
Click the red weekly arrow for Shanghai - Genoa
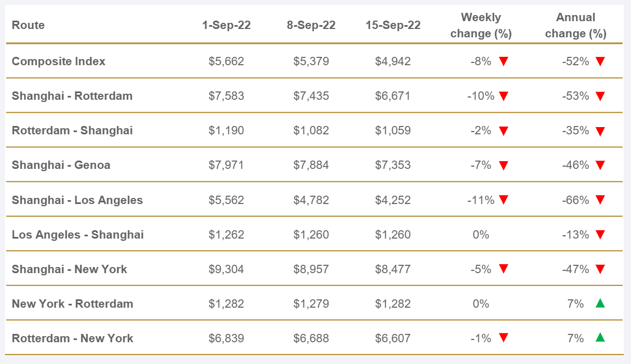click(503, 166)
